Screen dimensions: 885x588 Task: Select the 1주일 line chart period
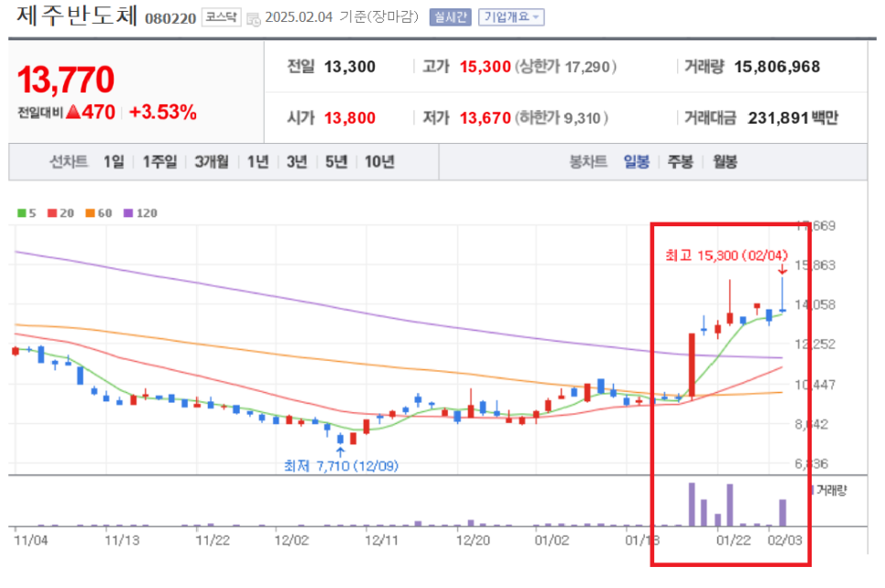pyautogui.click(x=159, y=162)
